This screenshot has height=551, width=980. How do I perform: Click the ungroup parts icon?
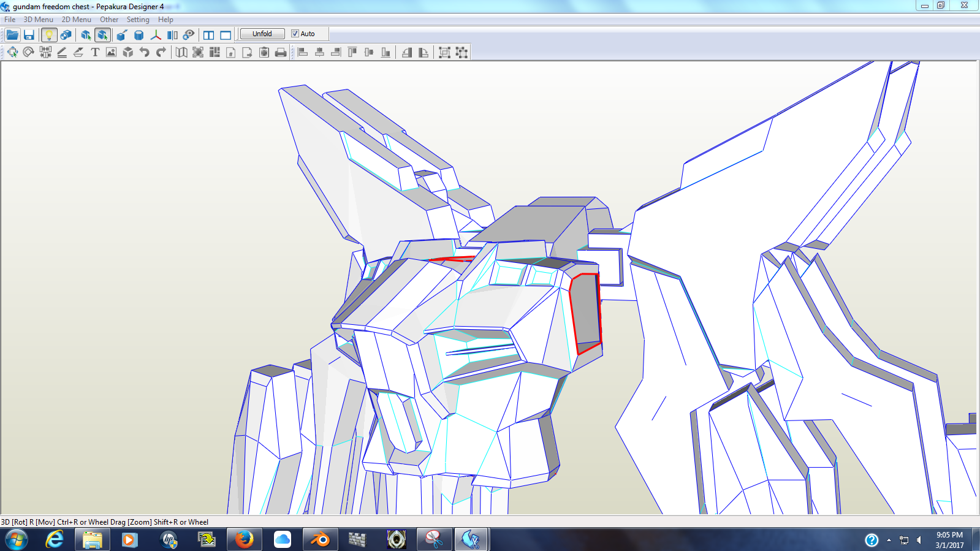pos(462,52)
